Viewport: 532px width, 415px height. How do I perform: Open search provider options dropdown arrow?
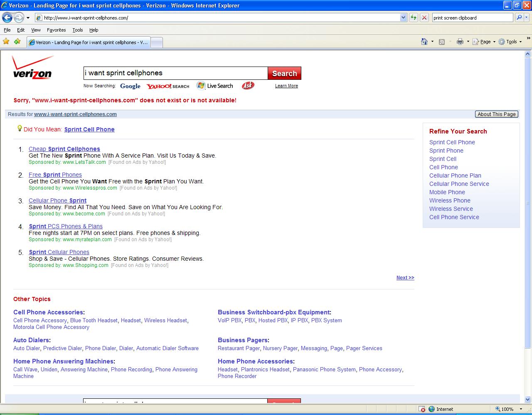[x=527, y=17]
